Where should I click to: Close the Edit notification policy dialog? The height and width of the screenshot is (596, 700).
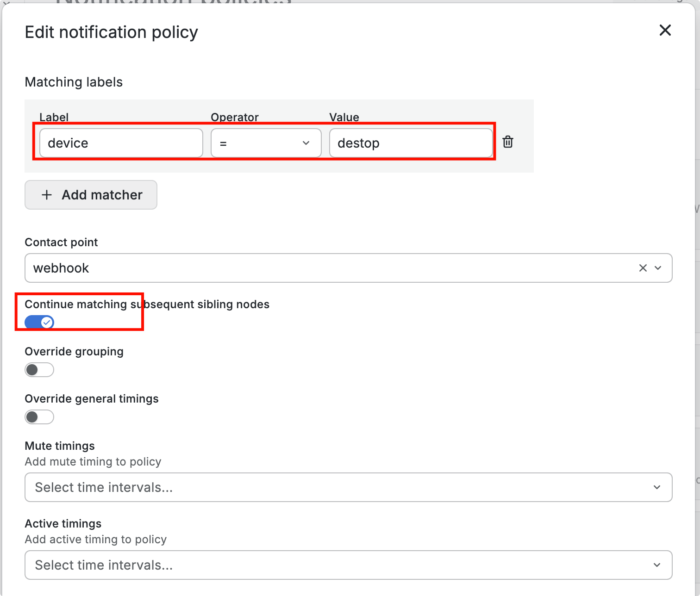665,31
